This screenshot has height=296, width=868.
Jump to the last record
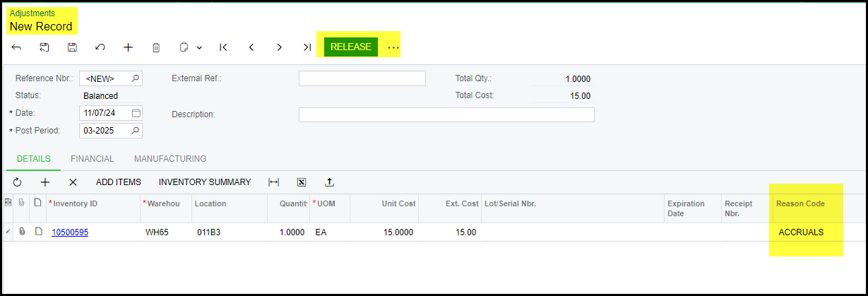(x=307, y=47)
